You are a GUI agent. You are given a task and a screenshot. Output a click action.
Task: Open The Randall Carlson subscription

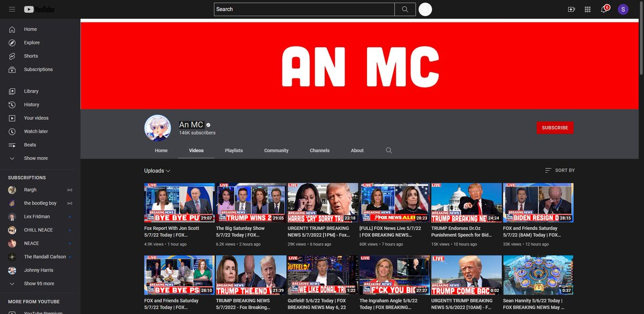pos(40,257)
